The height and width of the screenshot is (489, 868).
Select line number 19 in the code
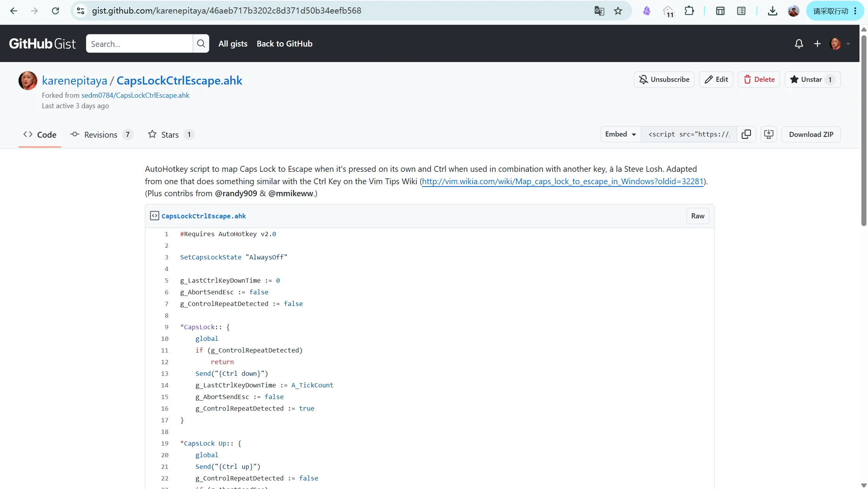tap(165, 443)
